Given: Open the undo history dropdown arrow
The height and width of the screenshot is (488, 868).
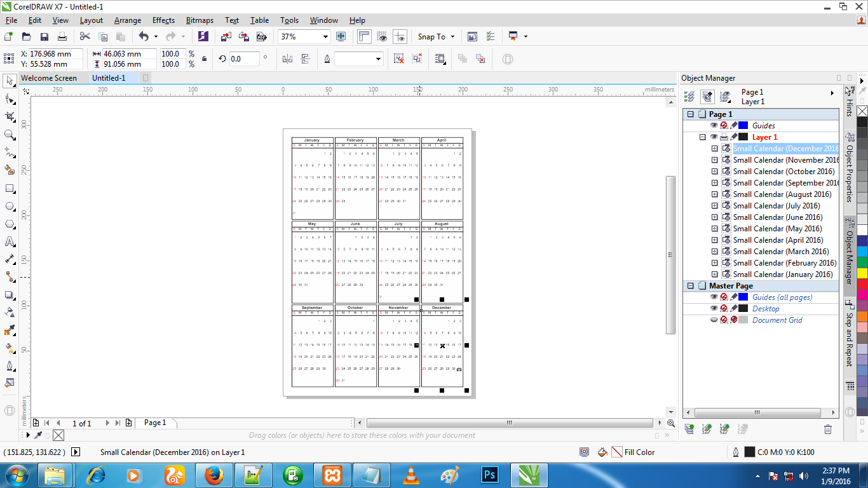Looking at the screenshot, I should click(x=156, y=37).
